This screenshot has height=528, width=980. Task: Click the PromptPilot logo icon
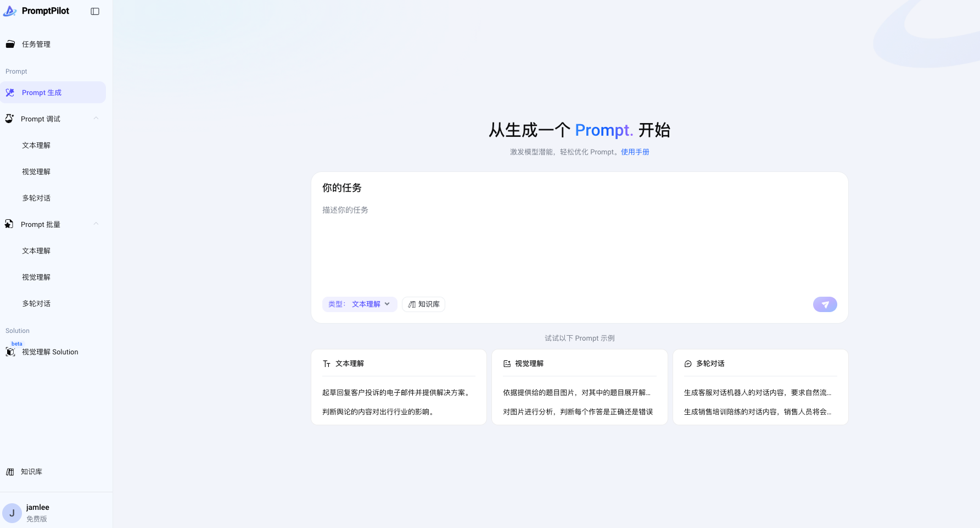(10, 11)
